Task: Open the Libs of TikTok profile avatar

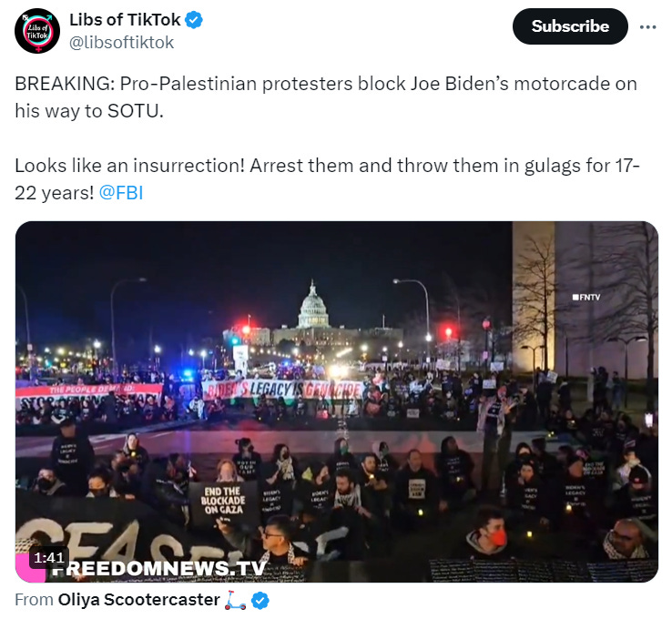Action: coord(37,31)
